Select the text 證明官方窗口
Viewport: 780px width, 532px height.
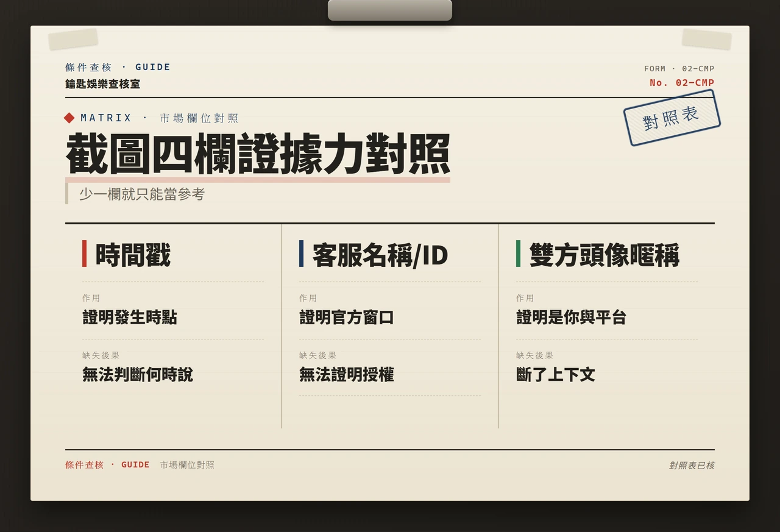pos(347,317)
